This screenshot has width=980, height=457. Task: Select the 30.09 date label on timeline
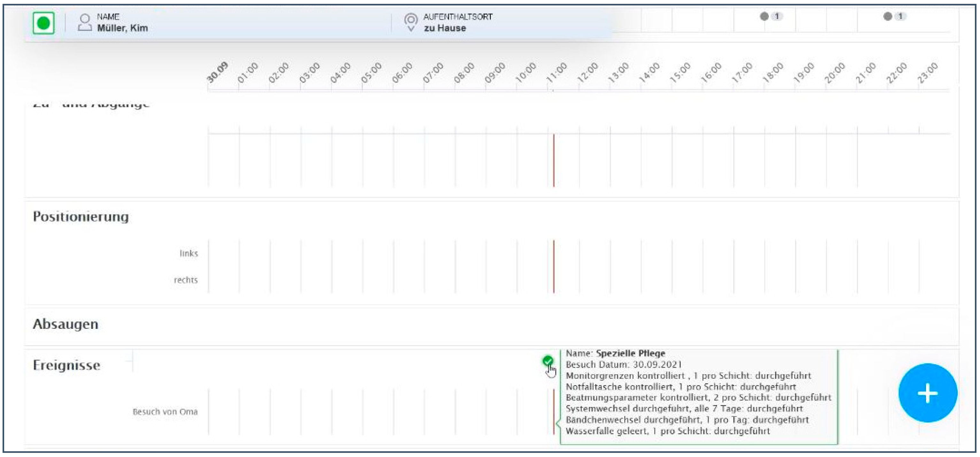coord(217,72)
